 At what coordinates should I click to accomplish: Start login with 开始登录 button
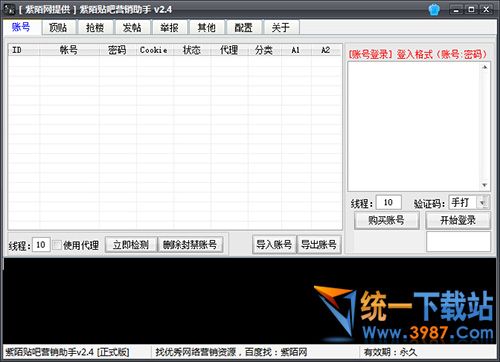click(458, 220)
